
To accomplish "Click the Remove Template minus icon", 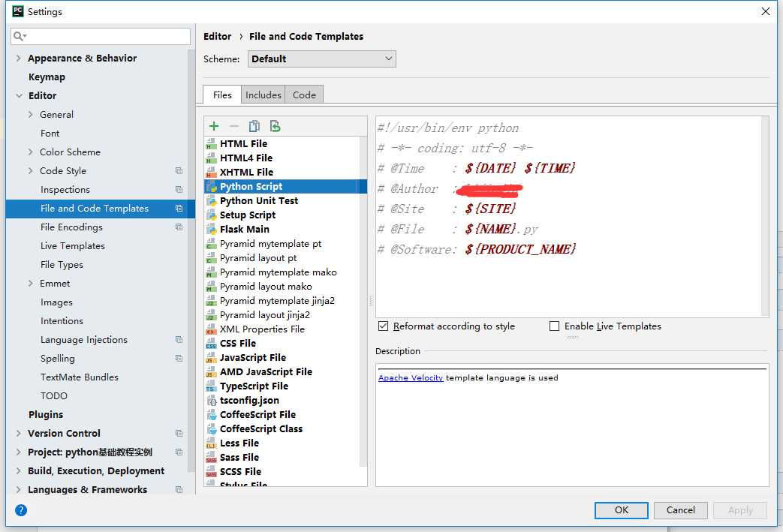I will [x=233, y=126].
